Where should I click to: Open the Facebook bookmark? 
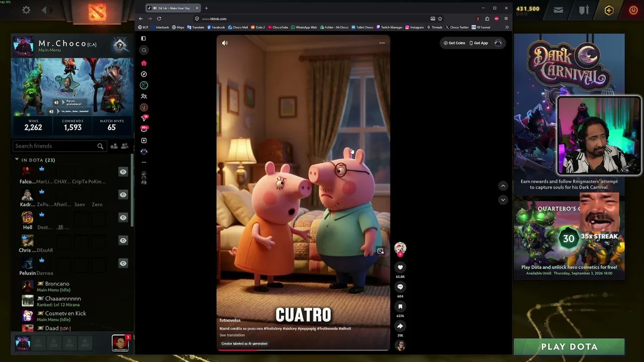click(216, 27)
